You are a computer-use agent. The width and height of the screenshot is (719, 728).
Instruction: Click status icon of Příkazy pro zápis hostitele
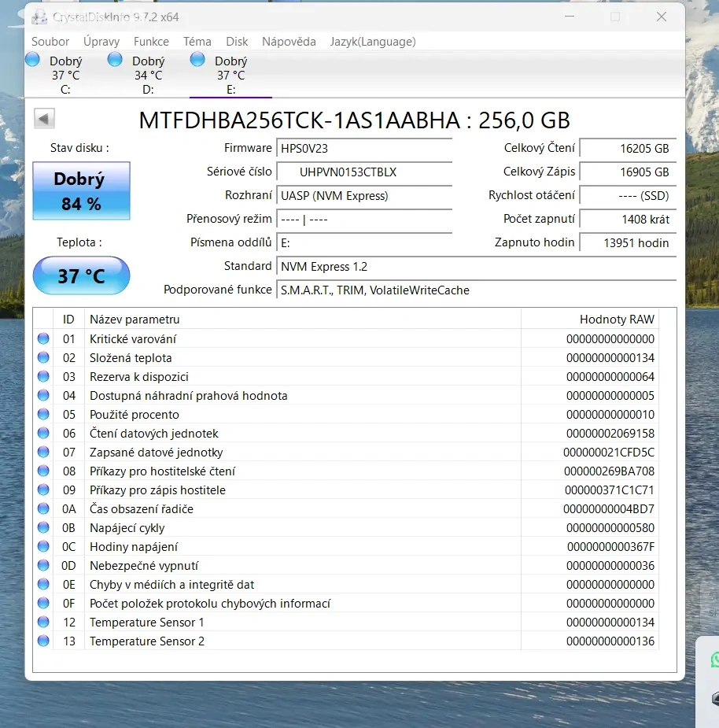pyautogui.click(x=43, y=490)
